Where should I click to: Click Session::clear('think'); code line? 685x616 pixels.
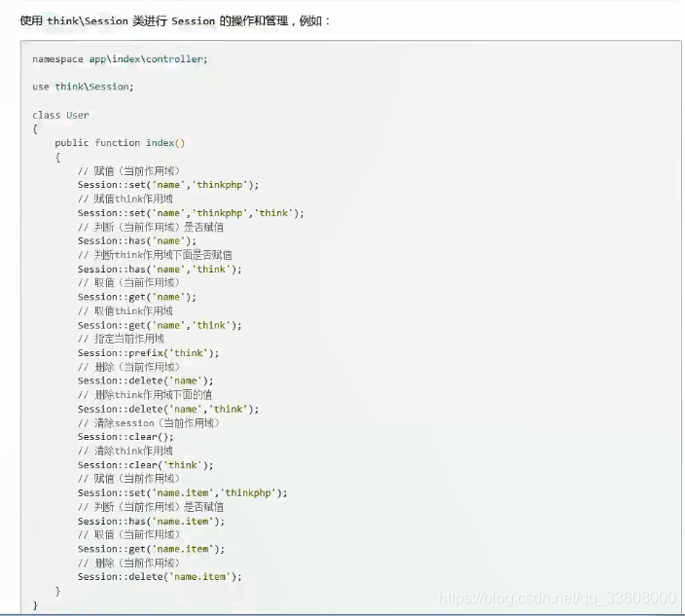pyautogui.click(x=146, y=465)
